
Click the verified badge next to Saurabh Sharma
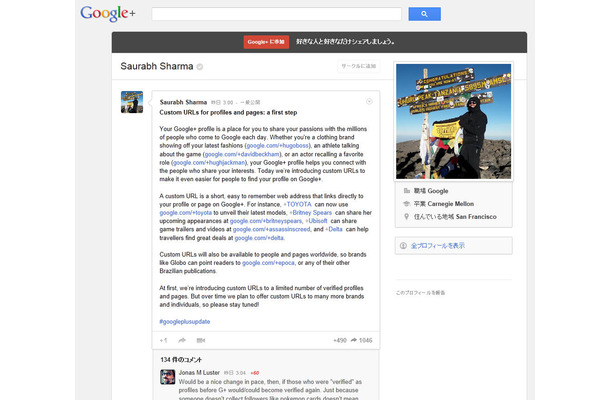(200, 67)
